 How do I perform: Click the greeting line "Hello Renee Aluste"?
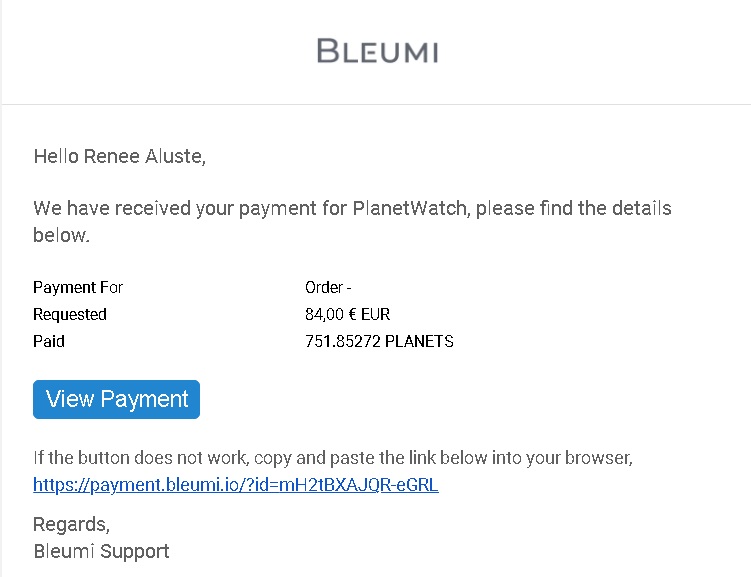[120, 156]
